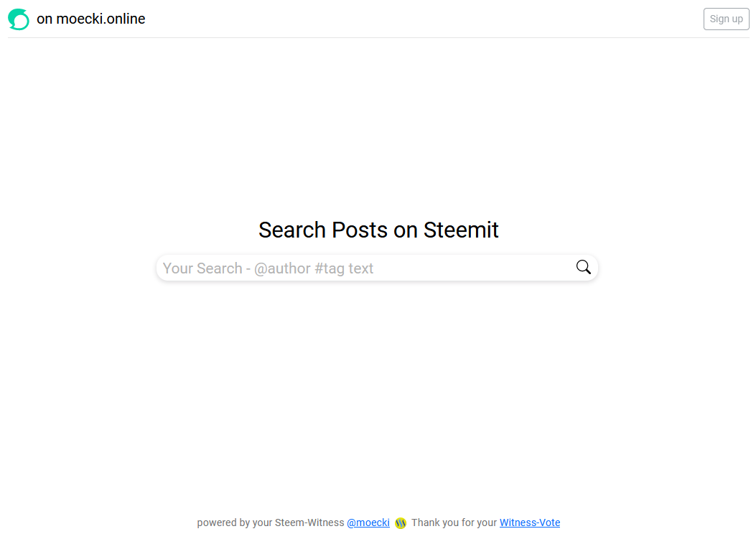The width and height of the screenshot is (756, 539).
Task: Focus the "Your Search" input field
Action: click(431, 268)
